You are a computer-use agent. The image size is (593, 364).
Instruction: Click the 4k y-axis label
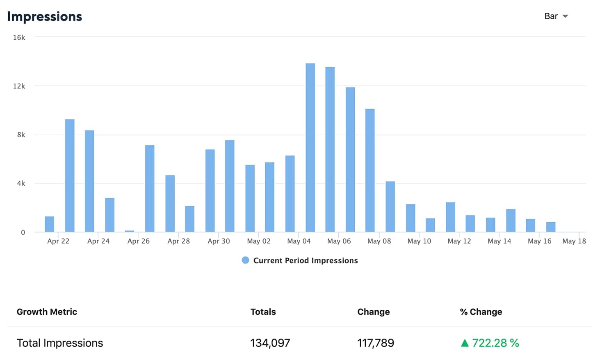(x=21, y=183)
